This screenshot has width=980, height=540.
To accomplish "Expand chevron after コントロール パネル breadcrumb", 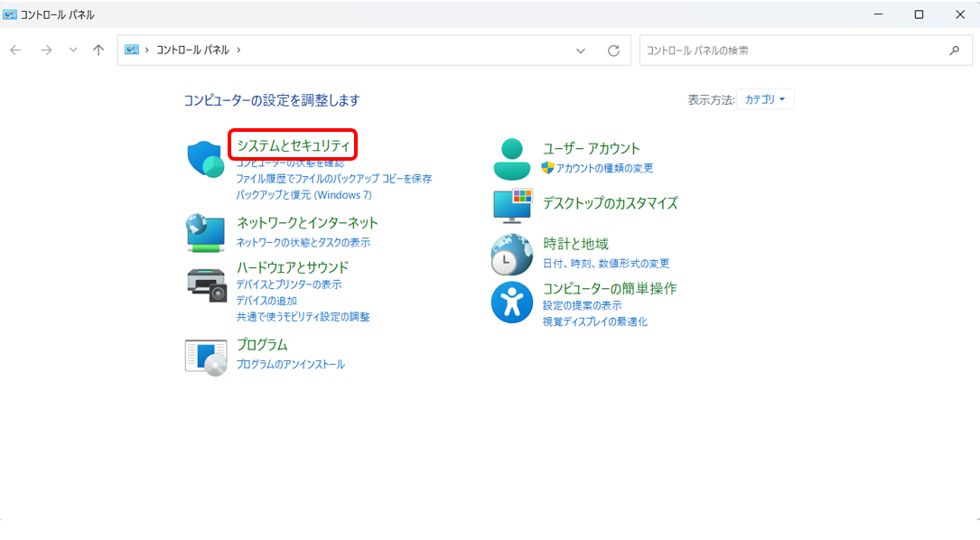I will [x=238, y=50].
